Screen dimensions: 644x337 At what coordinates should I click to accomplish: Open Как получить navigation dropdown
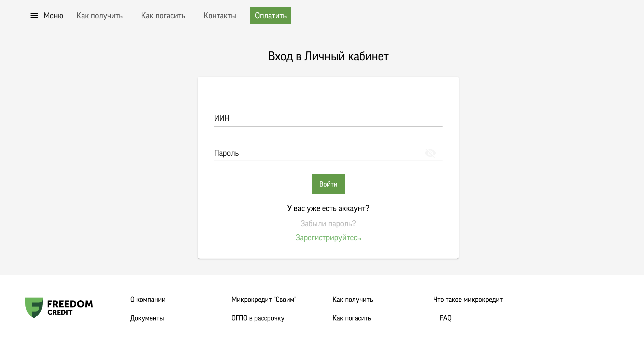(x=99, y=15)
